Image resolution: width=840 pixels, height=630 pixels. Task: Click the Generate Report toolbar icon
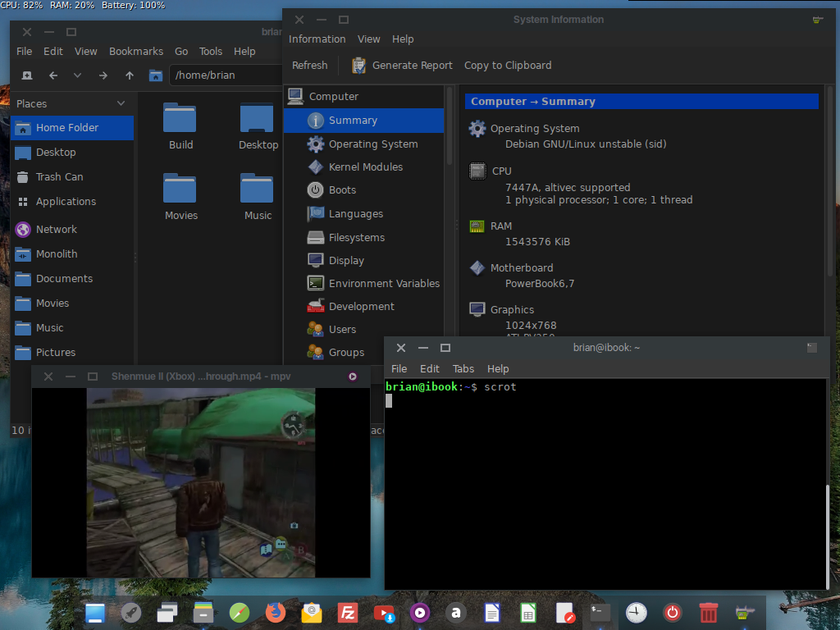point(358,66)
